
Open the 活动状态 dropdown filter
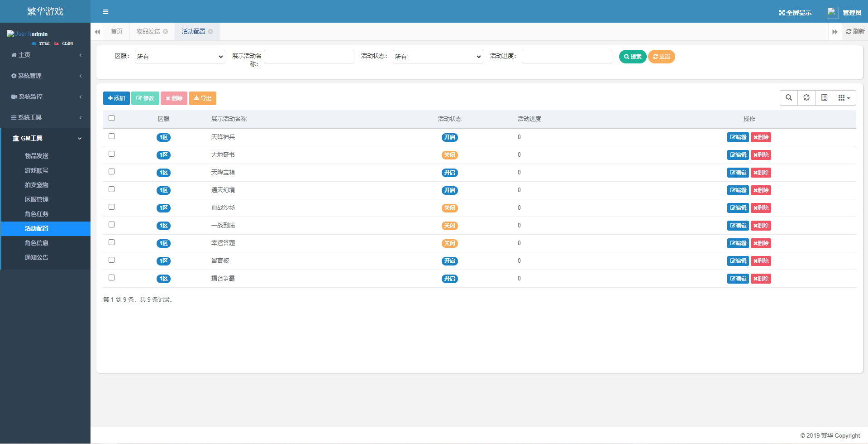click(x=438, y=57)
